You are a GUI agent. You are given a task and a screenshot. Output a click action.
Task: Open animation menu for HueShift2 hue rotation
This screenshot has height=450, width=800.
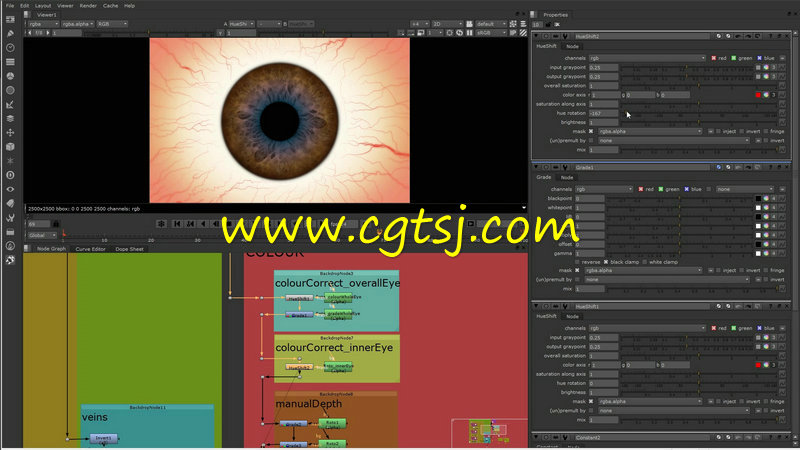pos(782,113)
